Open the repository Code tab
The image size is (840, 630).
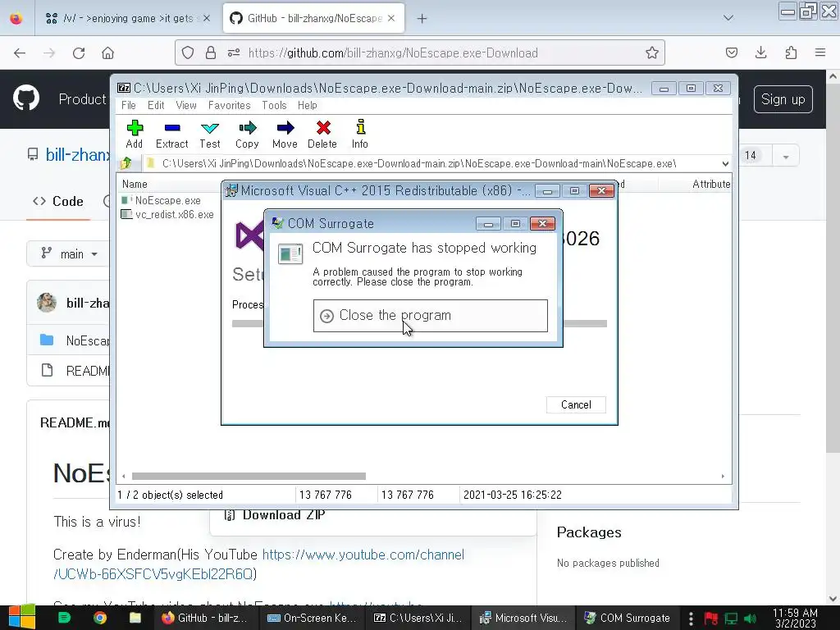58,202
